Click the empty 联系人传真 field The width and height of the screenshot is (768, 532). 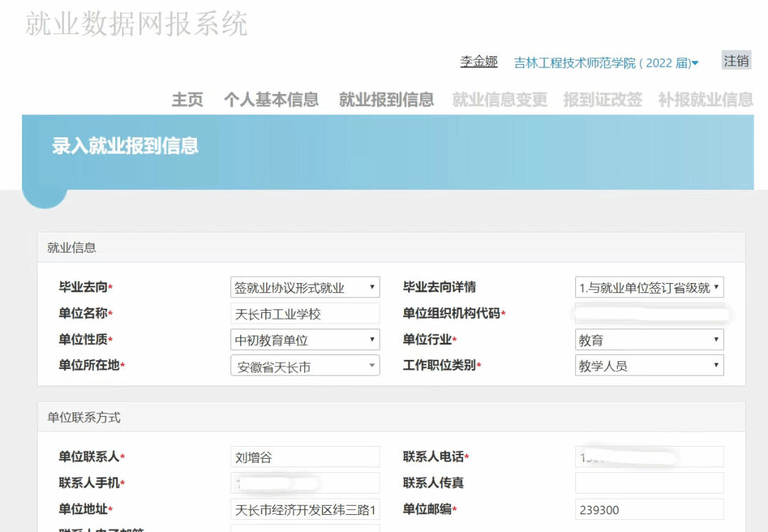pos(649,484)
